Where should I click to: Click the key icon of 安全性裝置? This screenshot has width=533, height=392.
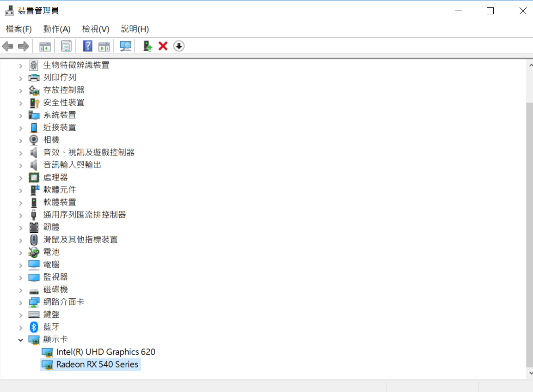34,103
